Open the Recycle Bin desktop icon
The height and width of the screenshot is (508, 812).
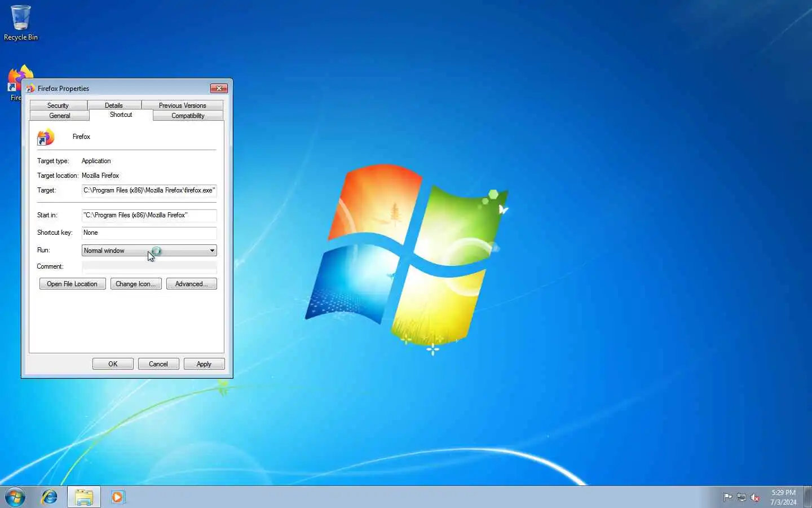point(21,23)
